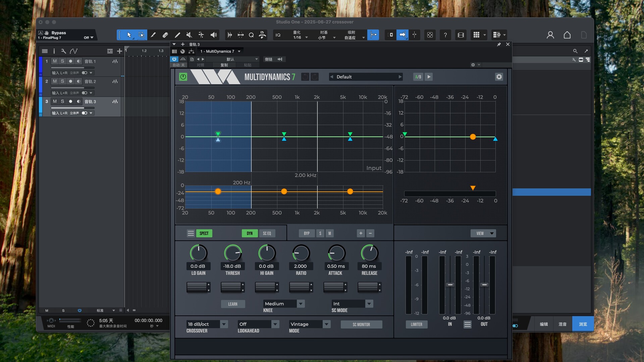This screenshot has width=644, height=362.
Task: Toggle MultiDynamics plugin power button
Action: point(183,77)
